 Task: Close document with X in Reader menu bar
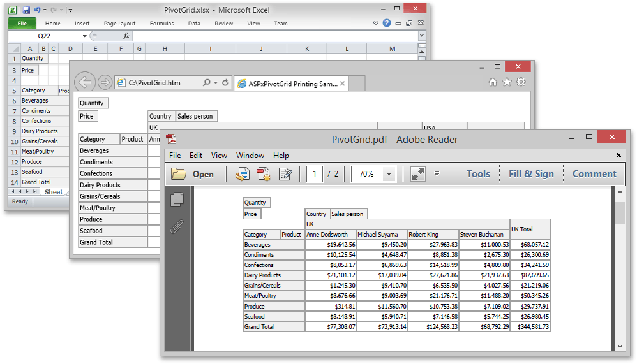point(618,156)
